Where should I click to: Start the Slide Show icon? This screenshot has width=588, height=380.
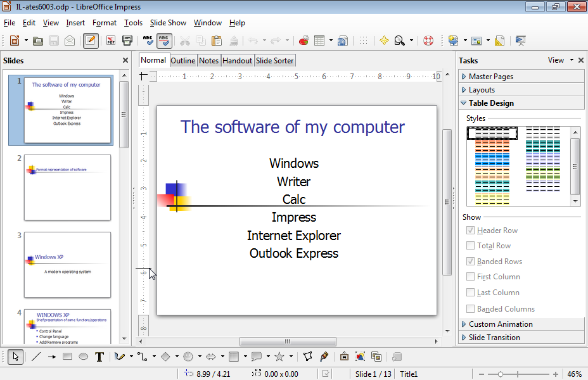[x=520, y=41]
